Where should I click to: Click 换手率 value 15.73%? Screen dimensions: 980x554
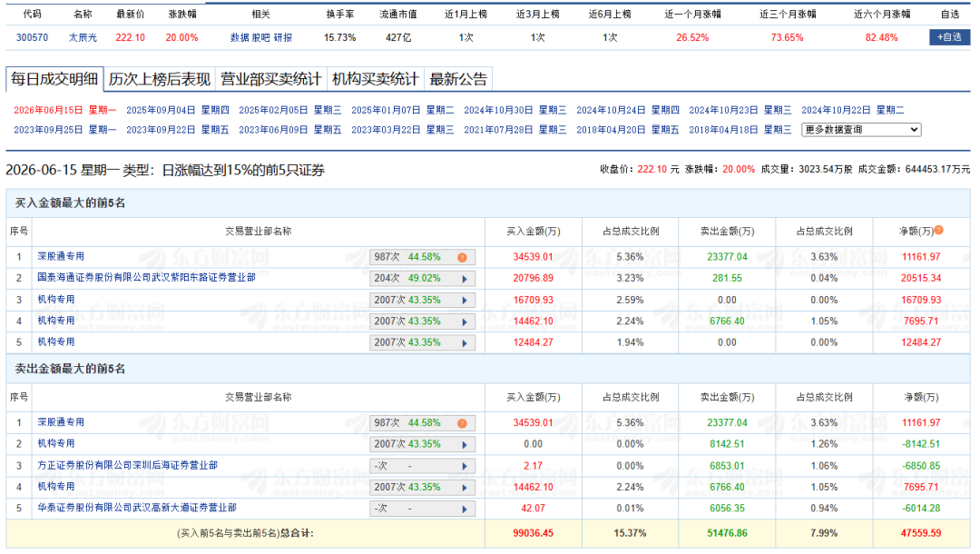(x=340, y=37)
